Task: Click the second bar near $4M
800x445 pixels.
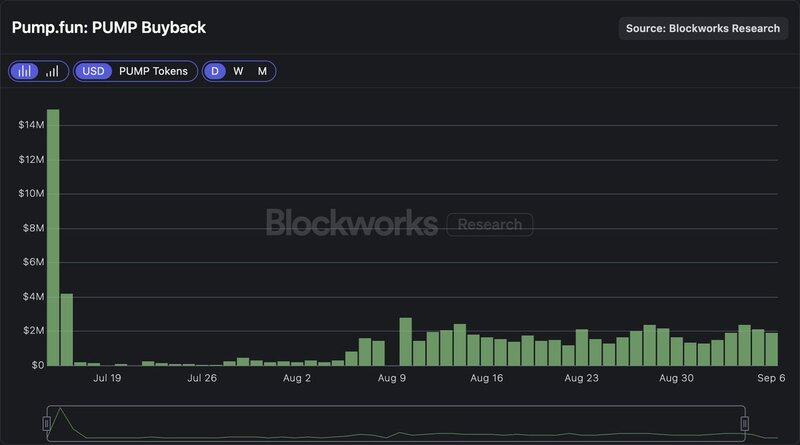Action: click(66, 330)
